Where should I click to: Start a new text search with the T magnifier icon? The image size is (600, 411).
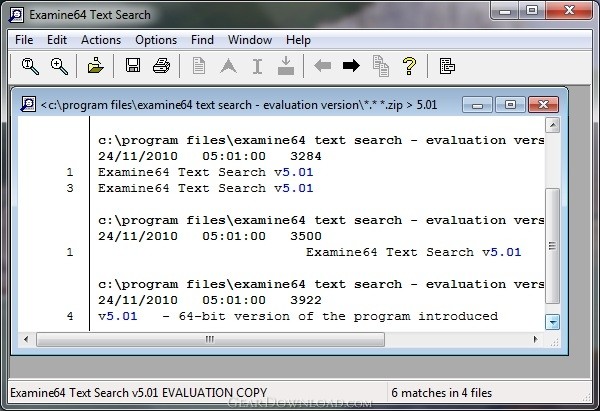[30, 67]
